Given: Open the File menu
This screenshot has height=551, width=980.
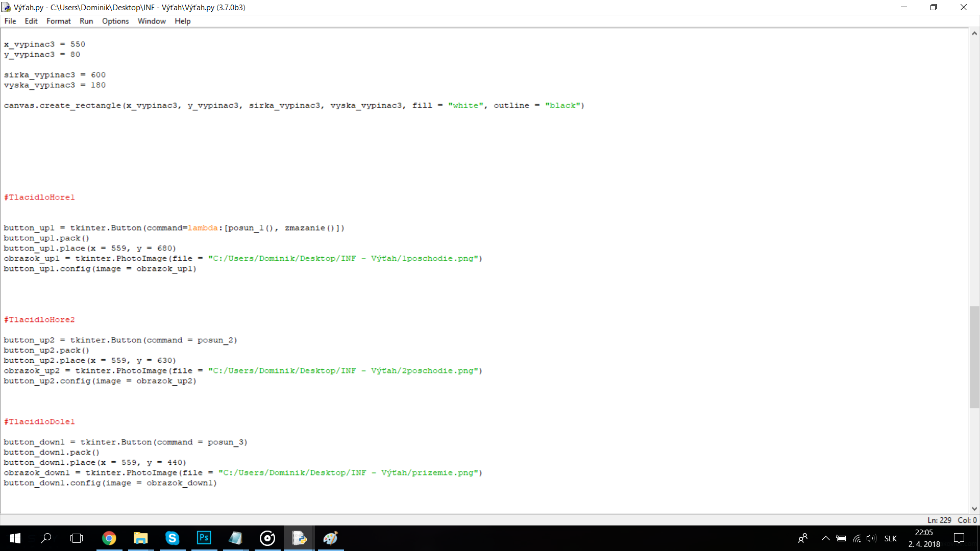Looking at the screenshot, I should [x=10, y=21].
